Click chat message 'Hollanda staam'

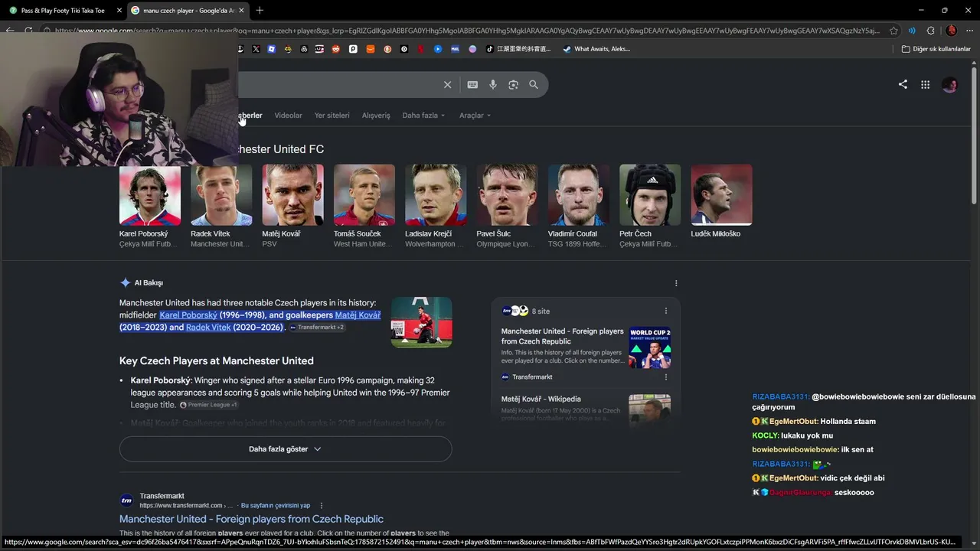[848, 422]
